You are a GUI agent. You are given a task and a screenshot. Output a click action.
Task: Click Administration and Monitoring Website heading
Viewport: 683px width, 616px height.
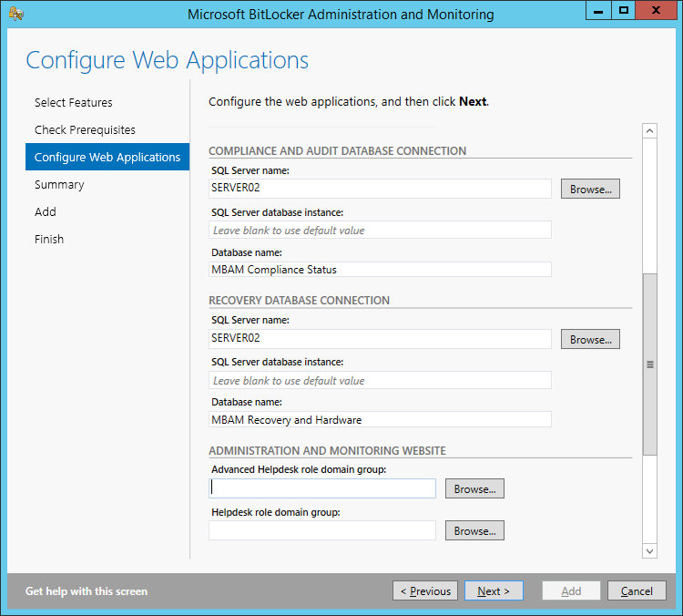[x=327, y=450]
